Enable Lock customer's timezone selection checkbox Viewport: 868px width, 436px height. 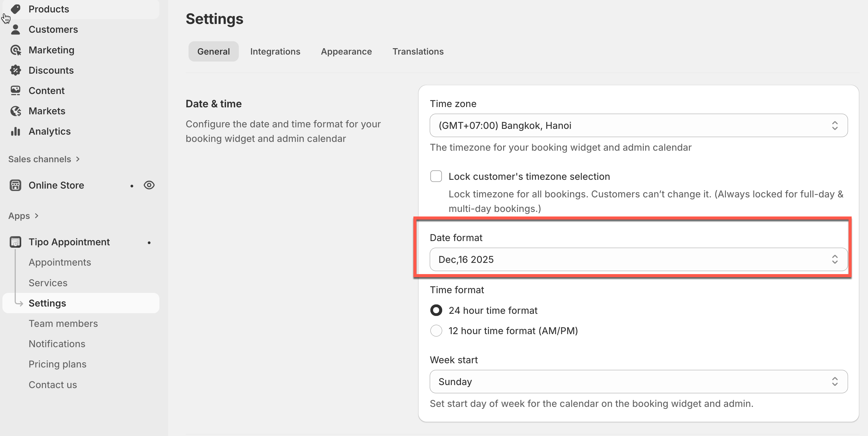[436, 176]
